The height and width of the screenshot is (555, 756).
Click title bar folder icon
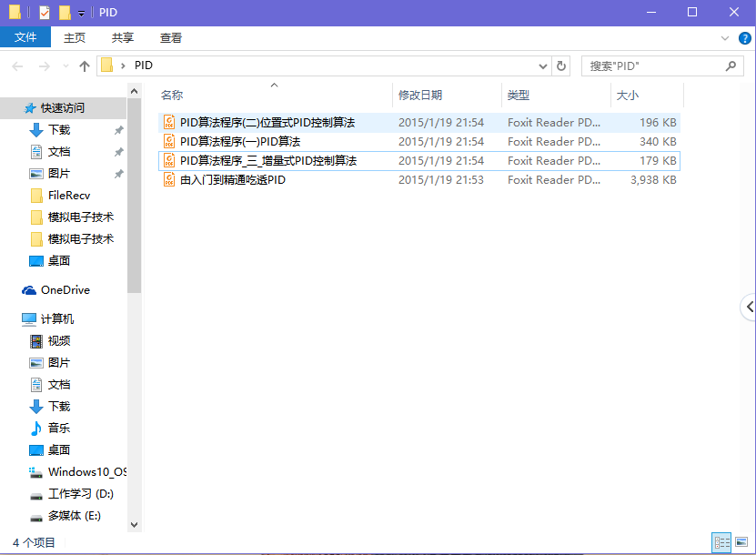(15, 12)
